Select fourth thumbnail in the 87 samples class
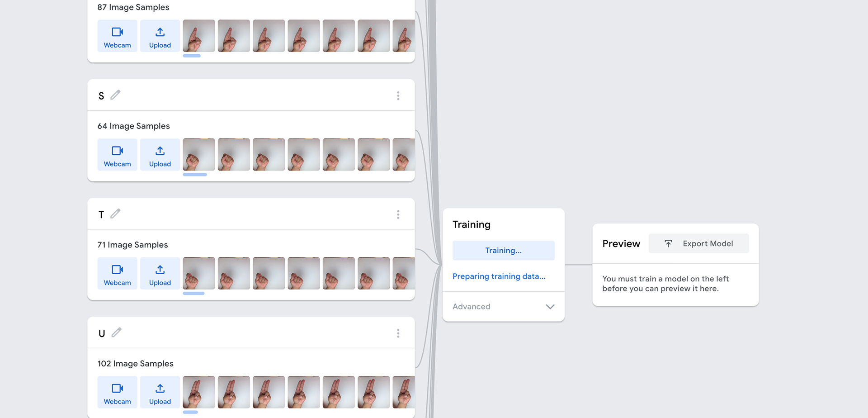868x418 pixels. click(x=304, y=36)
